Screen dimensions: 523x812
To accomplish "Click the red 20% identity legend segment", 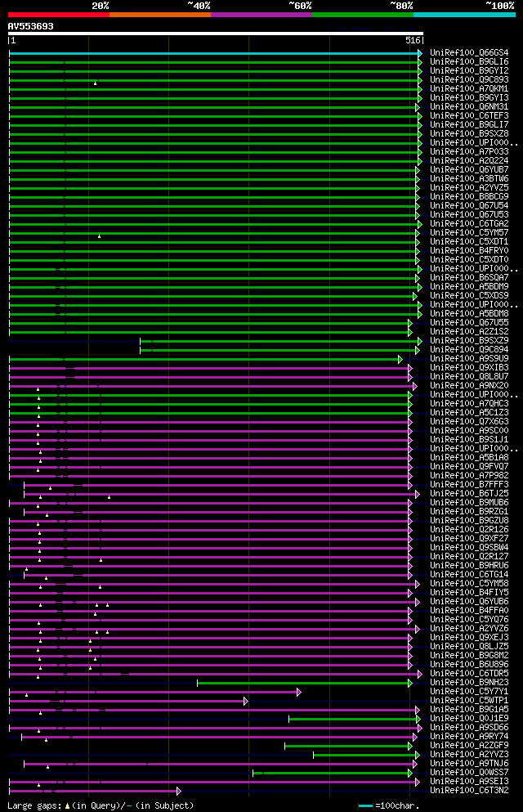I will (x=59, y=15).
